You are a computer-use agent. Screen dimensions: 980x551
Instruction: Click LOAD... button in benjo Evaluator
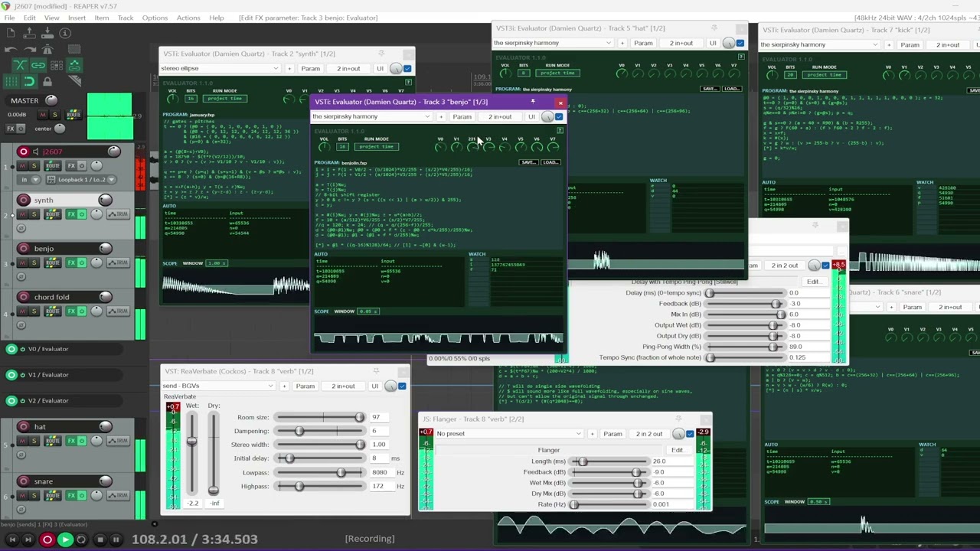(x=550, y=162)
